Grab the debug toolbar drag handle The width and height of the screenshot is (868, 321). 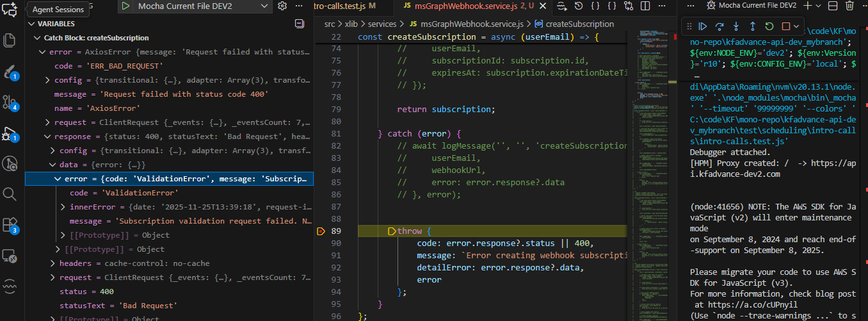[x=689, y=26]
